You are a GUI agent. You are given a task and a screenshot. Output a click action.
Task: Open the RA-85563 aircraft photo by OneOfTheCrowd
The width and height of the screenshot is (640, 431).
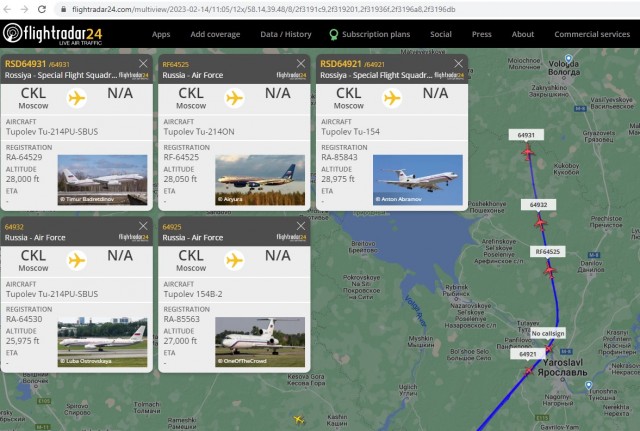coord(260,342)
